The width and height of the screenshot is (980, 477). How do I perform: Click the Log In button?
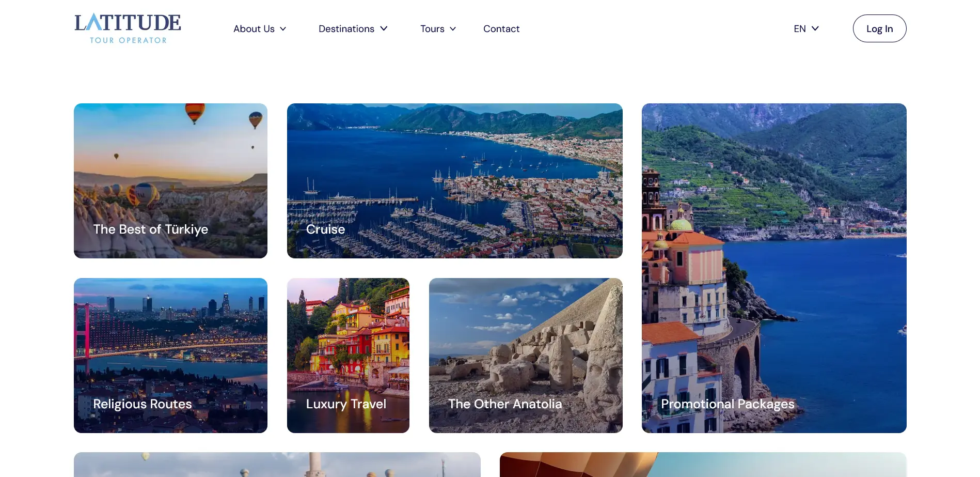(x=879, y=28)
